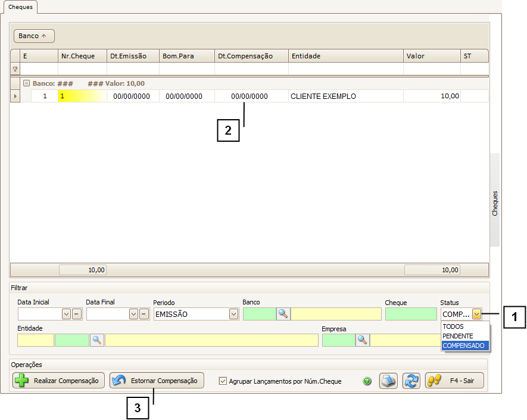527x420 pixels.
Task: Clear Data Inicial with the minus button
Action: (77, 314)
